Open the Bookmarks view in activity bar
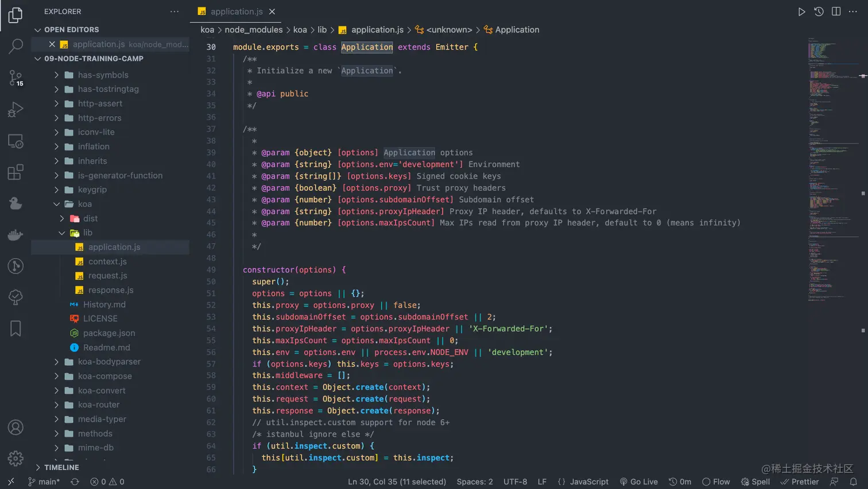The image size is (868, 489). pos(15,329)
